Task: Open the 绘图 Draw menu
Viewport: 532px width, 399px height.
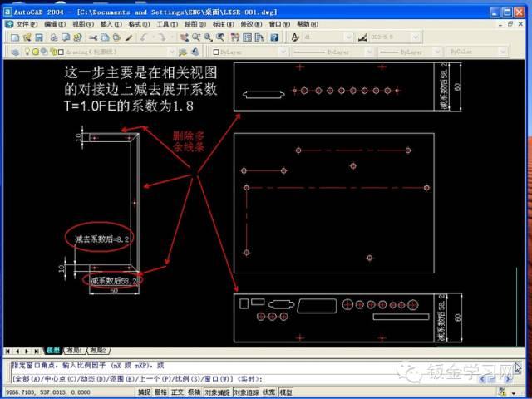Action: tap(195, 24)
